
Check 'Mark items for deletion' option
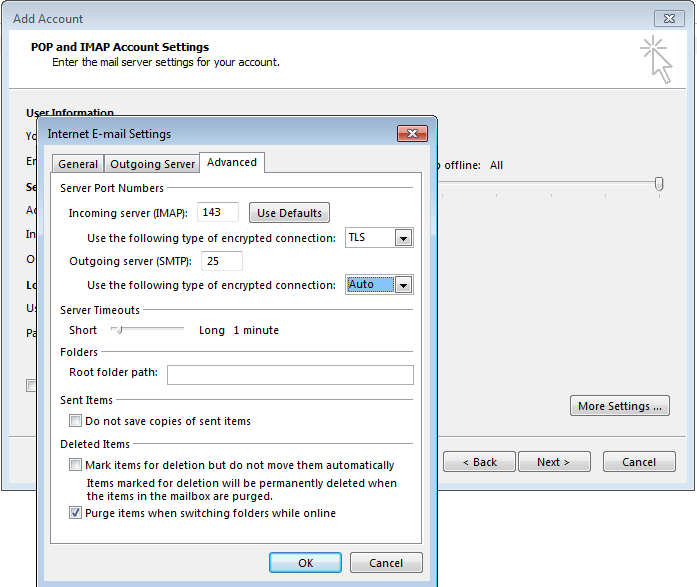(76, 465)
